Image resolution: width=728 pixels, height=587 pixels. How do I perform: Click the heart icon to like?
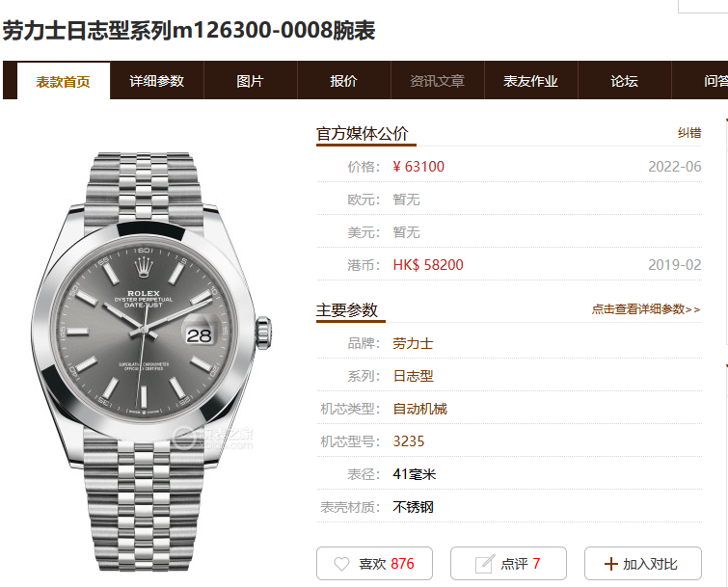pyautogui.click(x=341, y=564)
